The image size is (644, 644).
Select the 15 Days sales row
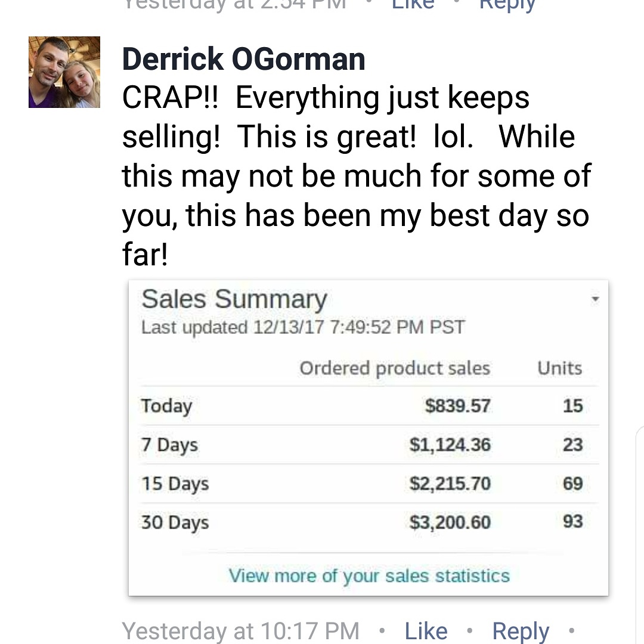point(369,484)
